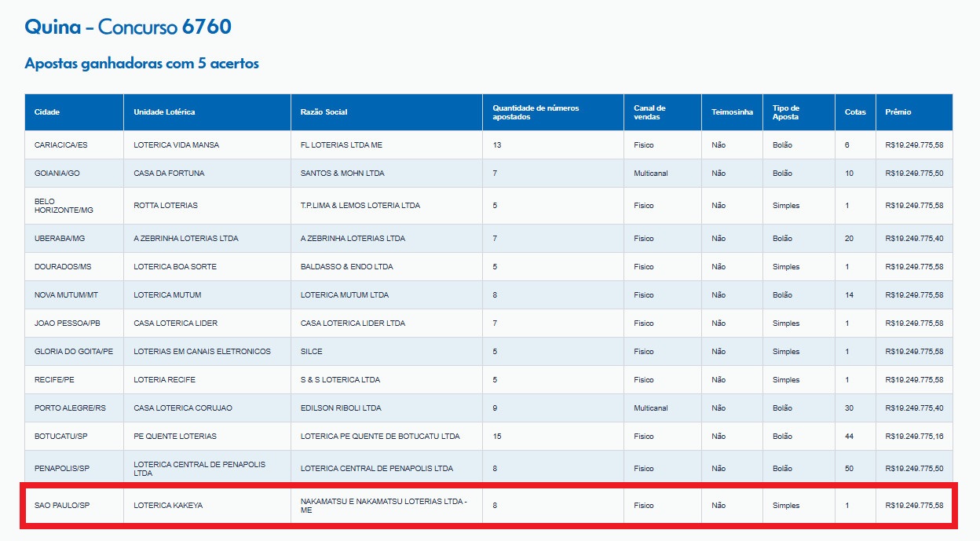Image resolution: width=980 pixels, height=541 pixels.
Task: Select the CARIACICA/ES city cell
Action: pos(60,145)
